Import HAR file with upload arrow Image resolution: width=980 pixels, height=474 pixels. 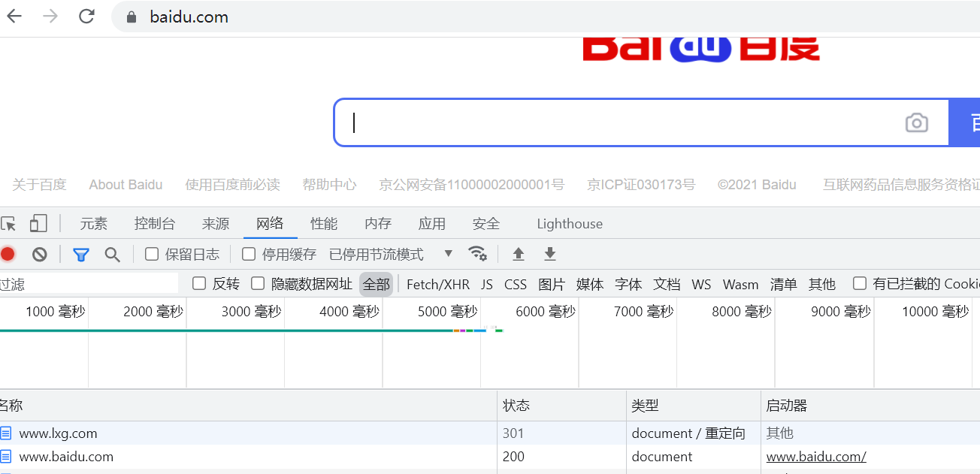coord(519,254)
